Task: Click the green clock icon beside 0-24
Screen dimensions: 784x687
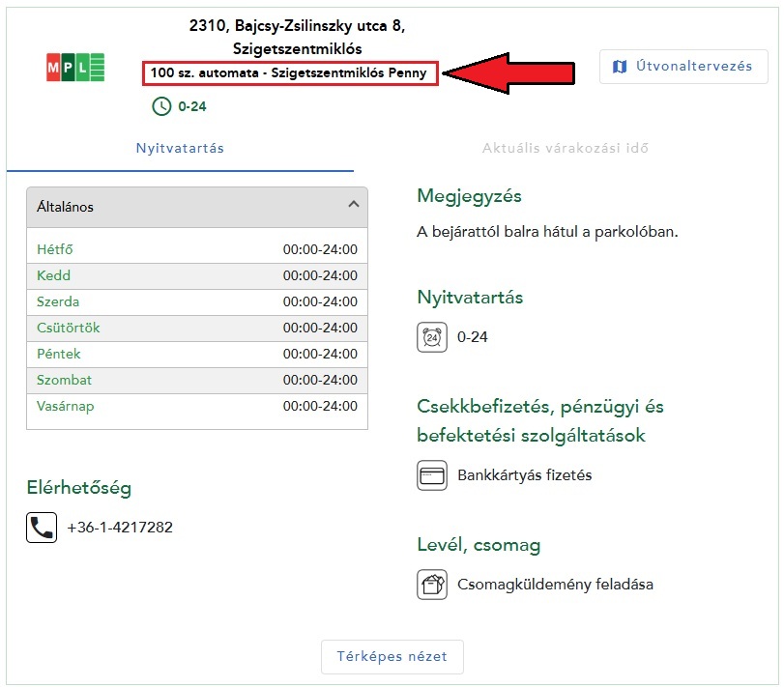Action: coord(161,106)
